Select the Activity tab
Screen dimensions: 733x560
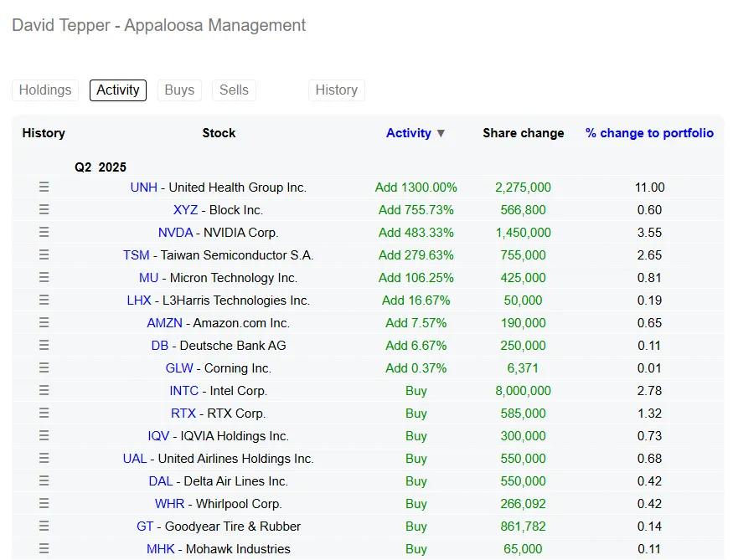point(118,90)
